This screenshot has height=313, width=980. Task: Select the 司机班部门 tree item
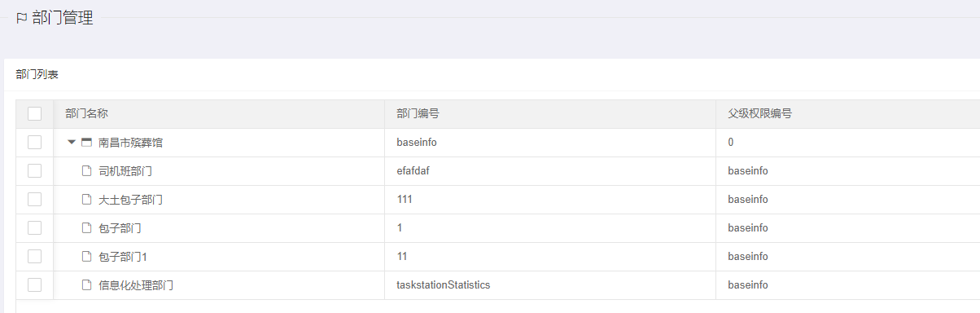click(125, 171)
